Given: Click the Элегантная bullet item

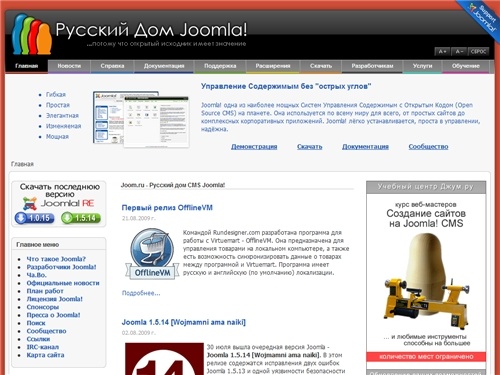Looking at the screenshot, I should pyautogui.click(x=62, y=116).
